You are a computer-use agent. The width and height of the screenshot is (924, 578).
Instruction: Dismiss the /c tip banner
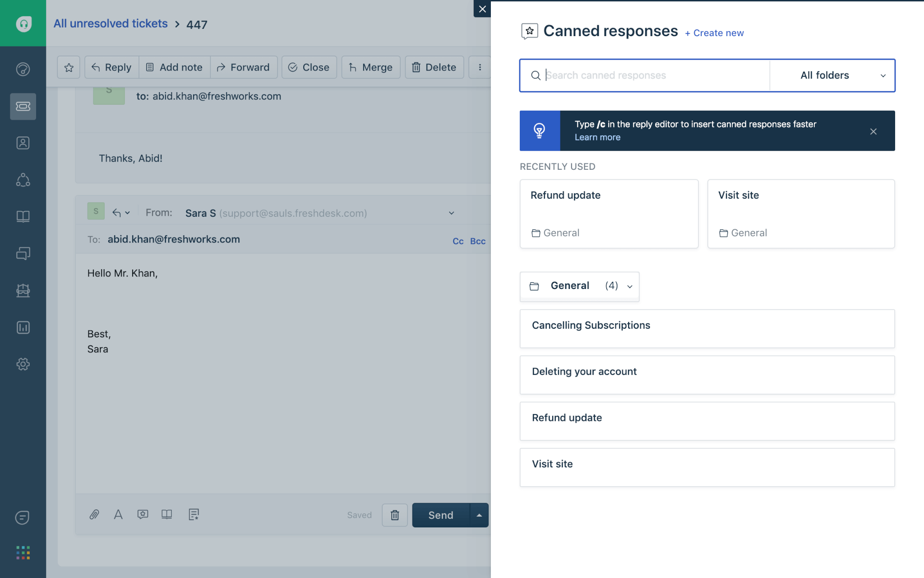coord(873,131)
